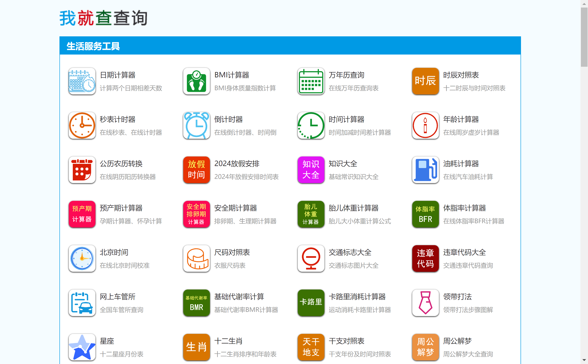Click the 安全期排卵期 pink icon

[x=196, y=214]
